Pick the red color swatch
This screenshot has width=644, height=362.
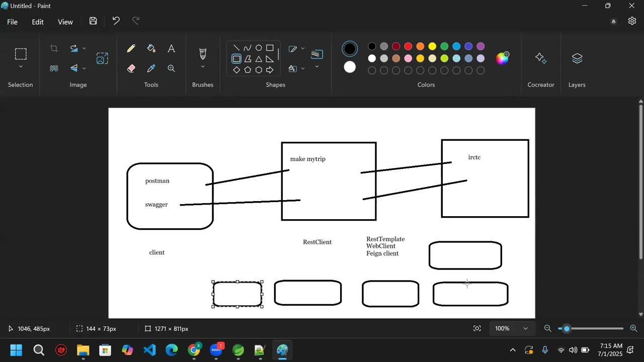(408, 47)
